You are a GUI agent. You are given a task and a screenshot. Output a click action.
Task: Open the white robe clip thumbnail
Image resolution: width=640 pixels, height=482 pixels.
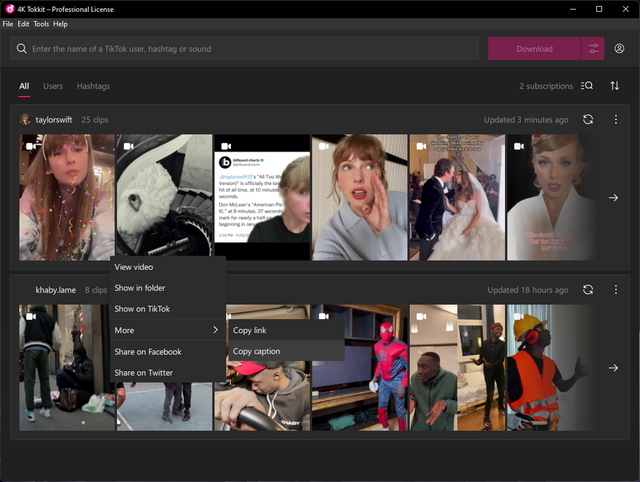(551, 197)
